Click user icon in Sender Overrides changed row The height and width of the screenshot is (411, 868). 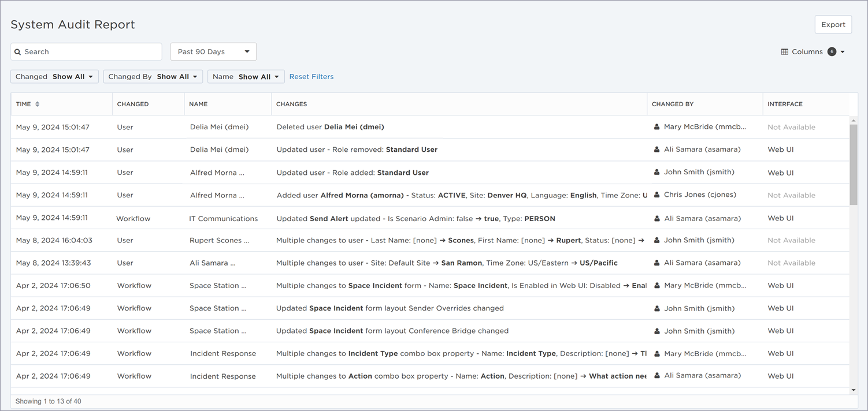tap(656, 308)
